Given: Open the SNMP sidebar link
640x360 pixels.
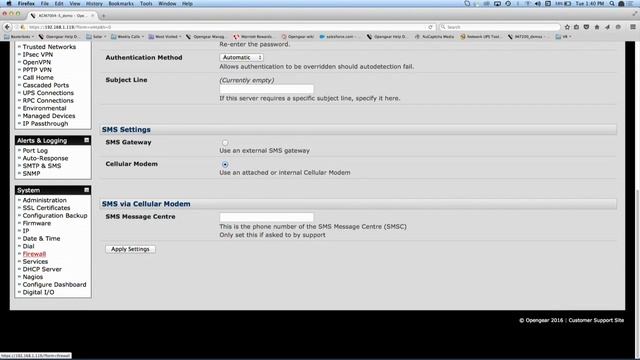Looking at the screenshot, I should [x=31, y=173].
